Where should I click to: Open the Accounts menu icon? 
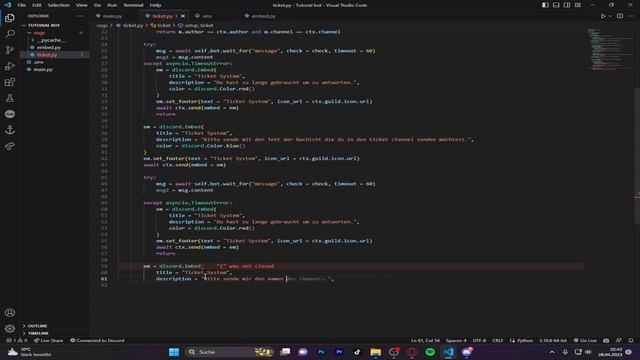coord(10,313)
